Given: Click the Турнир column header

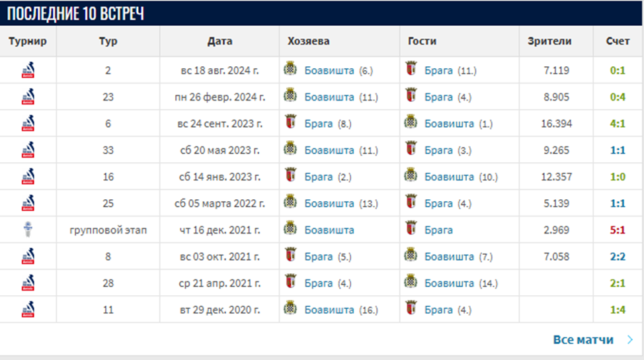Looking at the screenshot, I should (28, 41).
